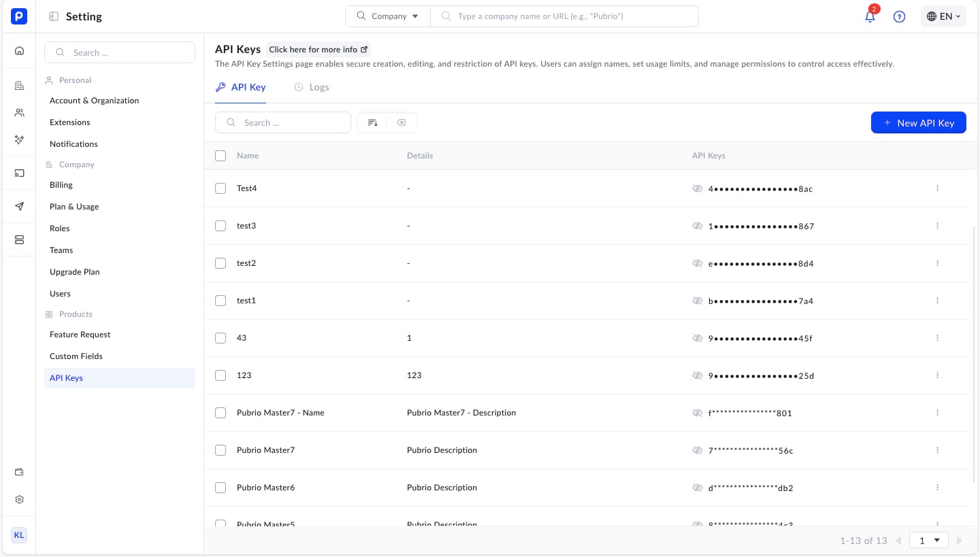Image resolution: width=980 pixels, height=557 pixels.
Task: Expand the Company search type dropdown
Action: click(x=388, y=16)
